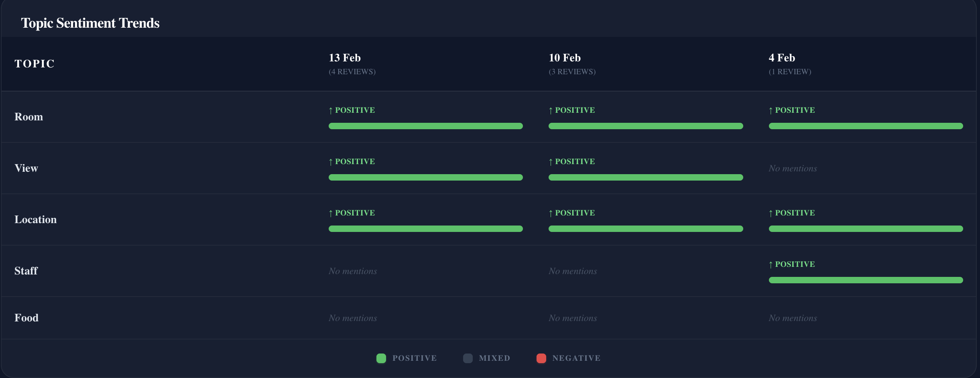
Task: Click the up-arrow next to Room's 13 Feb sentiment
Action: coord(330,110)
